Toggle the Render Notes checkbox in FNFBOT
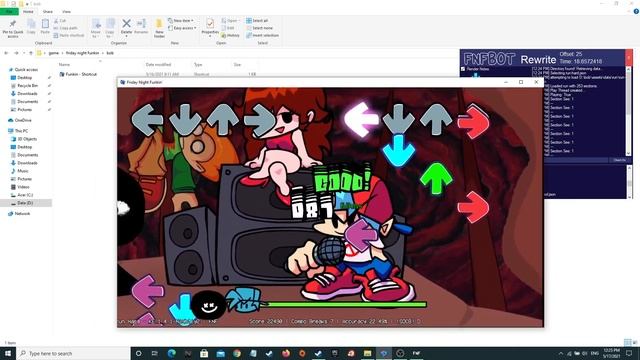640x360 pixels. point(463,69)
